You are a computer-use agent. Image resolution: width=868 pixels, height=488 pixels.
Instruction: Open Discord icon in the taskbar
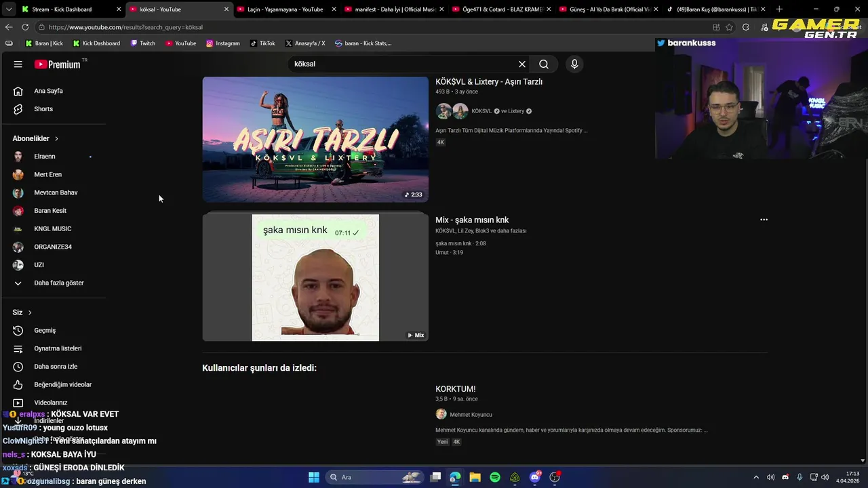point(535,477)
